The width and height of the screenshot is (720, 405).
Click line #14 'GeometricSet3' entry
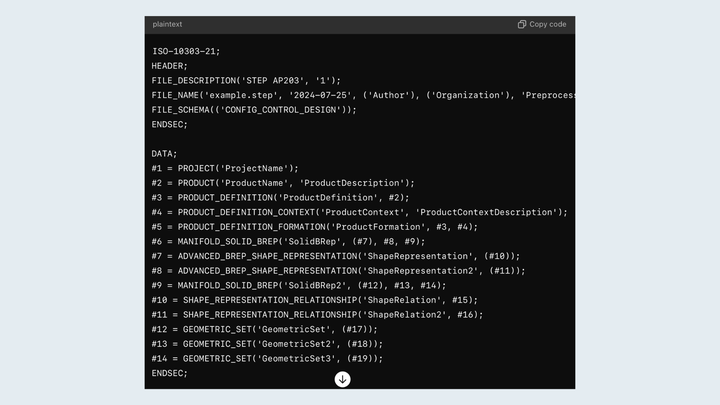267,358
